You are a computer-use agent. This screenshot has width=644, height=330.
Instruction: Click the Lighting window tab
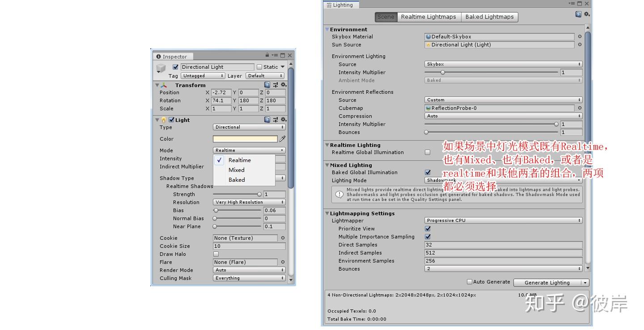tap(340, 5)
